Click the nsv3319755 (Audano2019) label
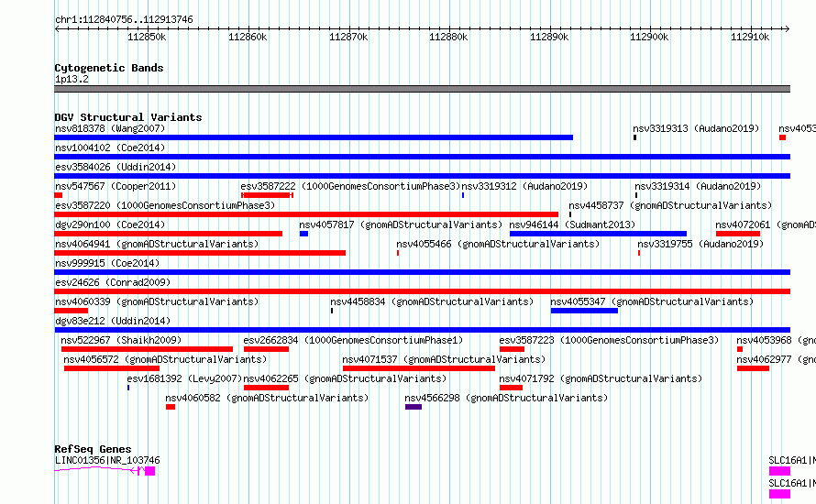816x504 pixels. point(700,244)
